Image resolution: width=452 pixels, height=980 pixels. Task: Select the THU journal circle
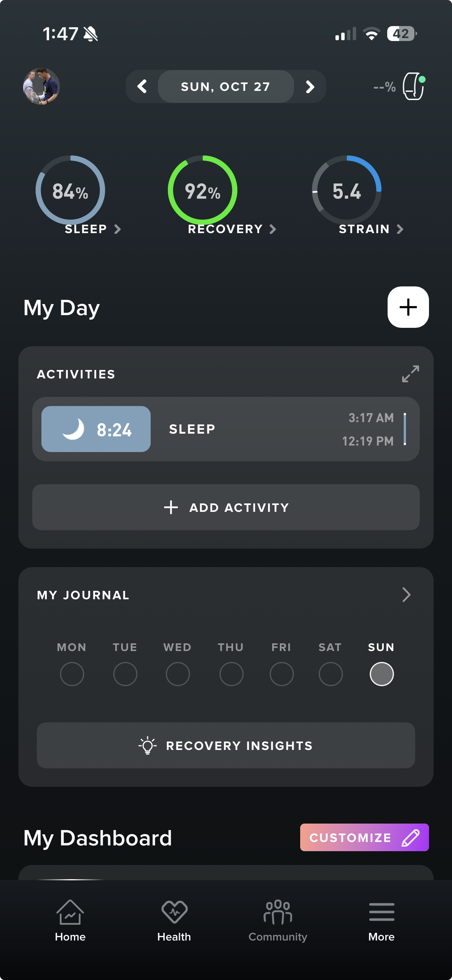[x=231, y=674]
